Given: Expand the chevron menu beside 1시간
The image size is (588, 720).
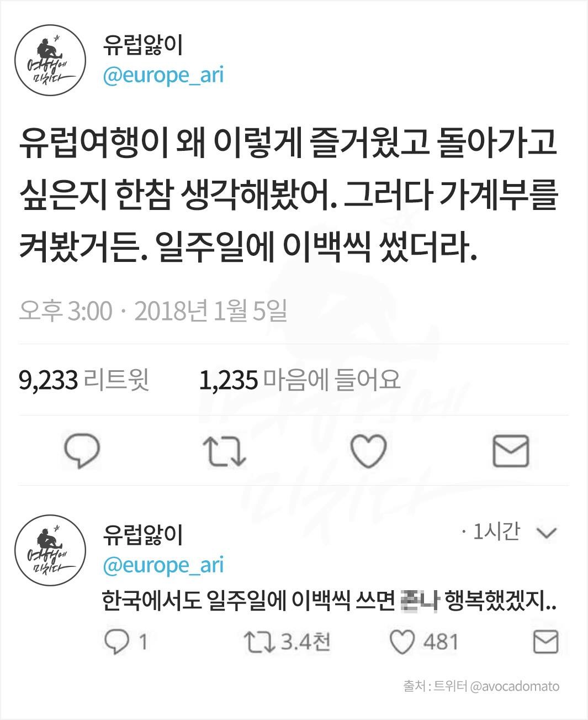Looking at the screenshot, I should (547, 533).
